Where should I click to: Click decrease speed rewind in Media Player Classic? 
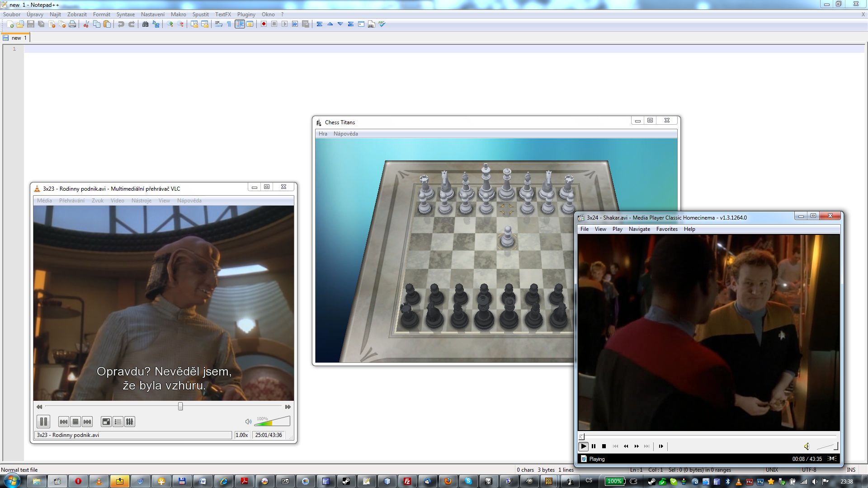pyautogui.click(x=626, y=446)
